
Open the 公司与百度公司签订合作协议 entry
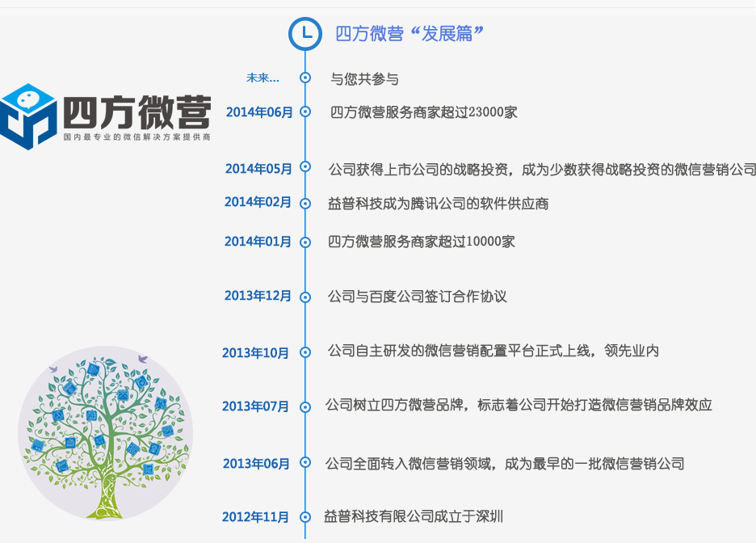coord(418,297)
